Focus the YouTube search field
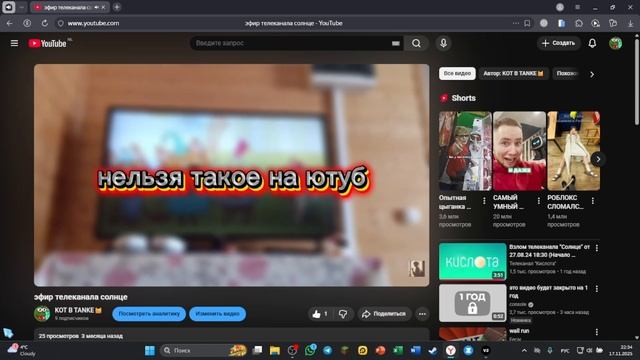The width and height of the screenshot is (640, 360). tap(292, 43)
